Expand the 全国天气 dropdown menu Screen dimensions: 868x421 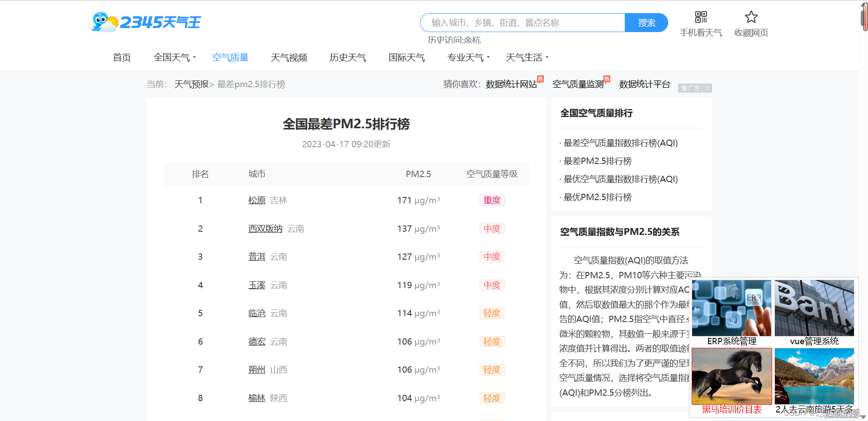[175, 57]
